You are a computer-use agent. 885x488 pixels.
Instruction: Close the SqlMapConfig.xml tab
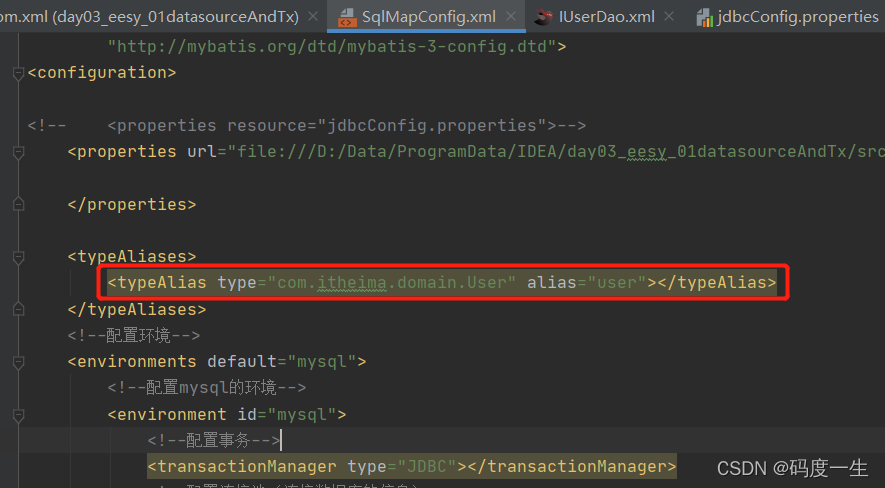(x=511, y=17)
